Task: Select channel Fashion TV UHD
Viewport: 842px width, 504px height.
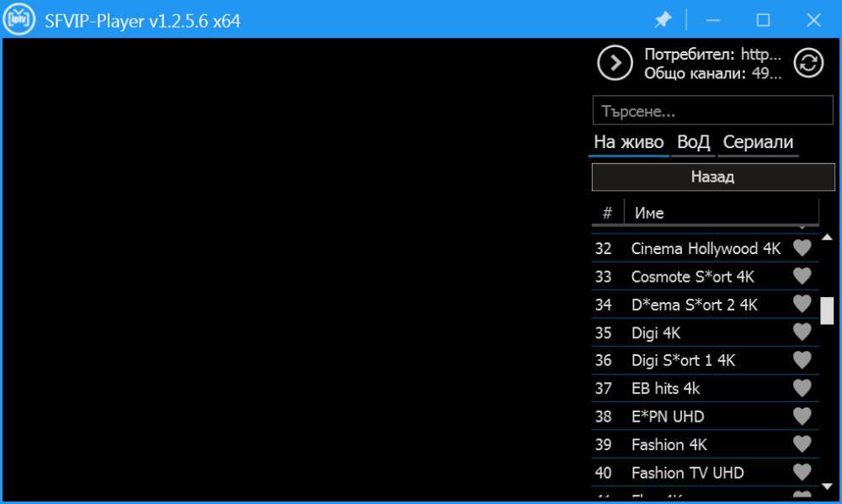Action: (x=706, y=472)
